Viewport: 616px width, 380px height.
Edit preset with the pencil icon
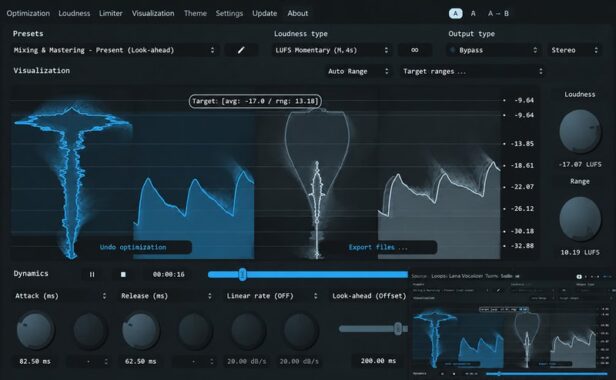241,50
